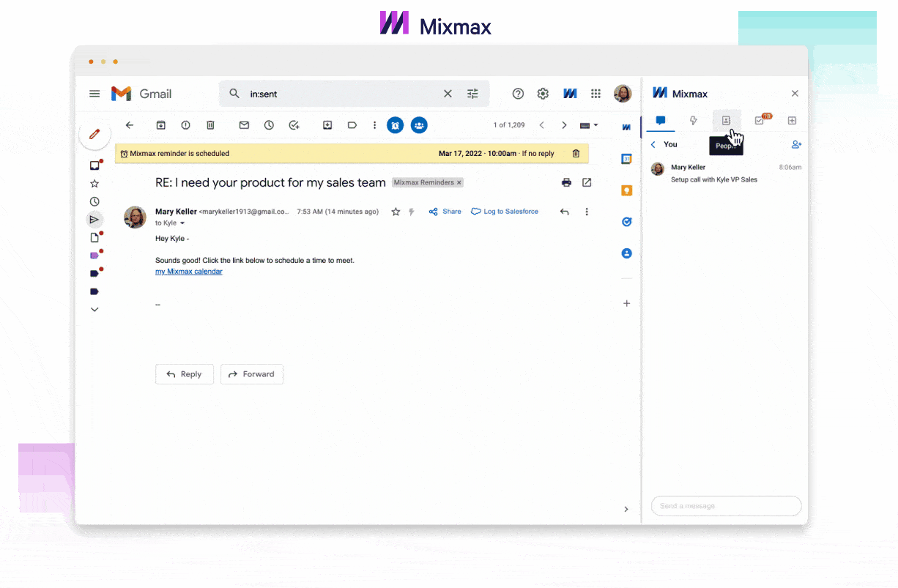Open the Google apps grid

pos(596,94)
